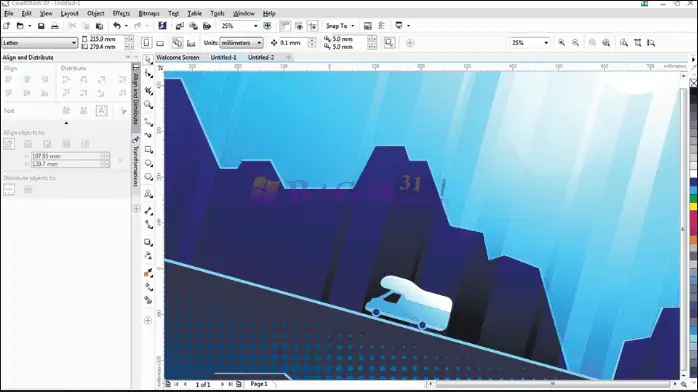
Task: Open the application launcher dropdown arrow
Action: 408,26
